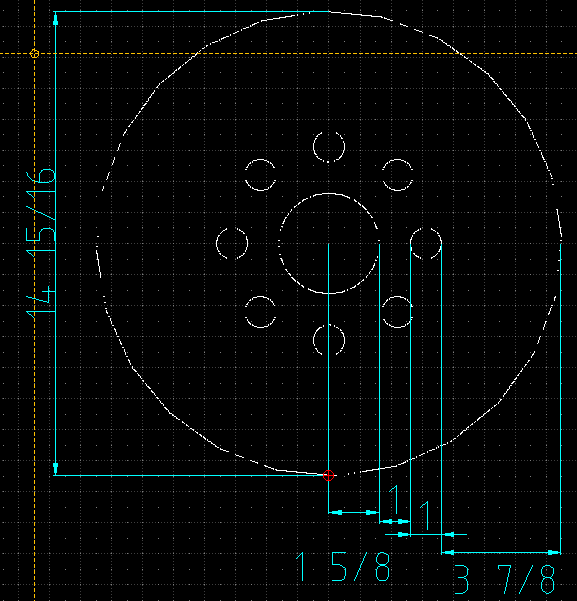Image resolution: width=577 pixels, height=601 pixels.
Task: Select the 1 5/8 dimension text
Action: click(343, 567)
